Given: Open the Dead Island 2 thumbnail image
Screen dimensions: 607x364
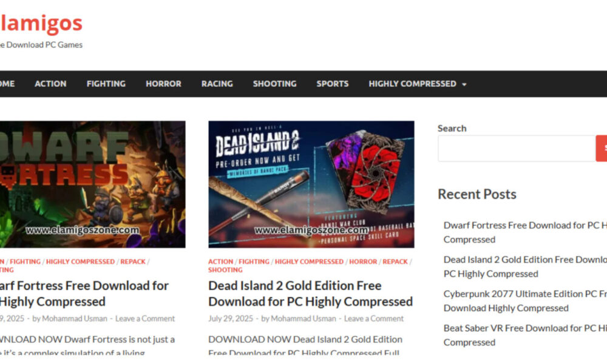Looking at the screenshot, I should [x=311, y=184].
